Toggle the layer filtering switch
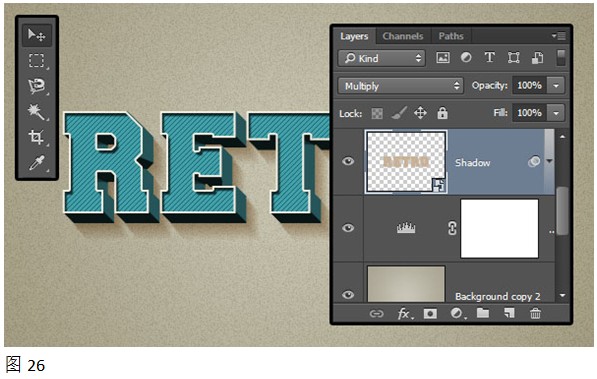Image resolution: width=597 pixels, height=379 pixels. point(561,58)
